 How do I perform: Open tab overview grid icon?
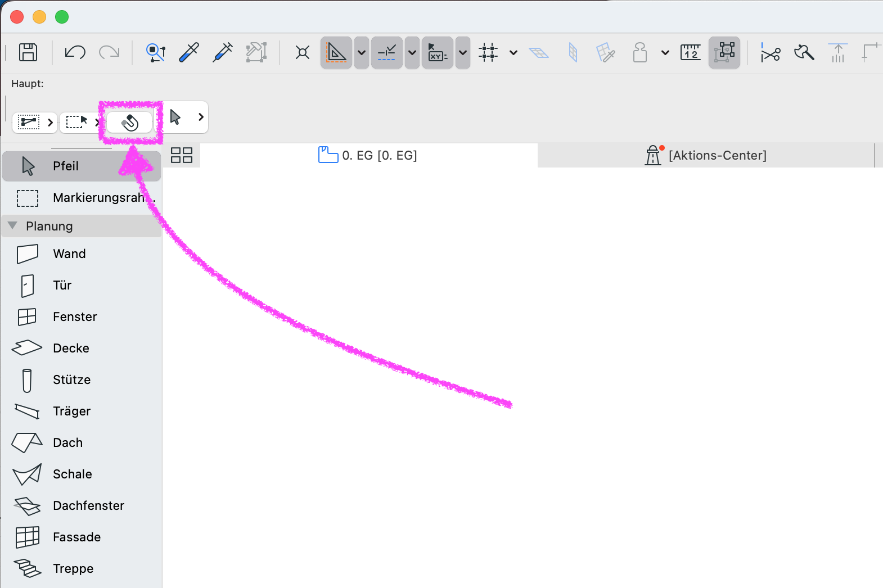pos(182,155)
